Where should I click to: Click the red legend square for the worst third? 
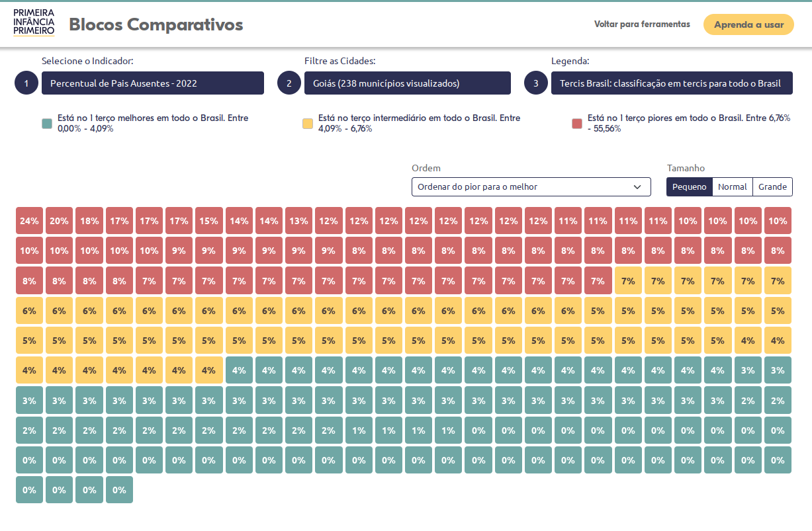coord(577,124)
